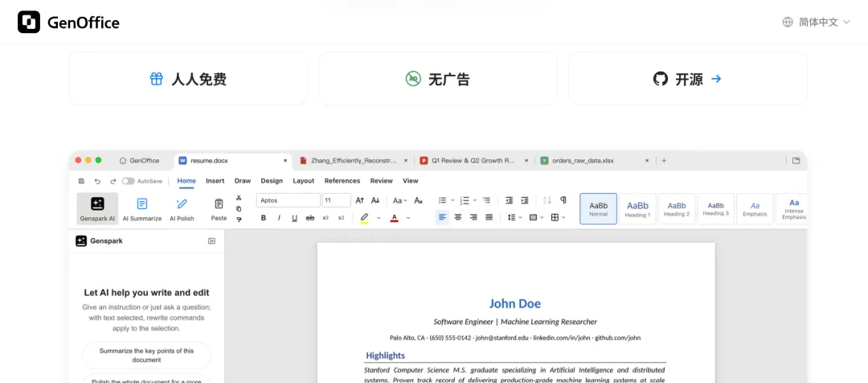Open the 简体中文 language dropdown

(x=816, y=23)
